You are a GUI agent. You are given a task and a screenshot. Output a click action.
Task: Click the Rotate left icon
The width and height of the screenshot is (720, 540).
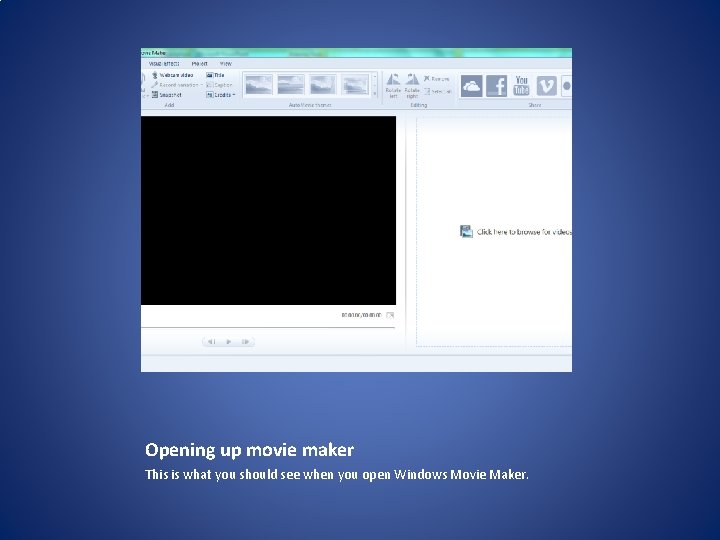coord(393,79)
